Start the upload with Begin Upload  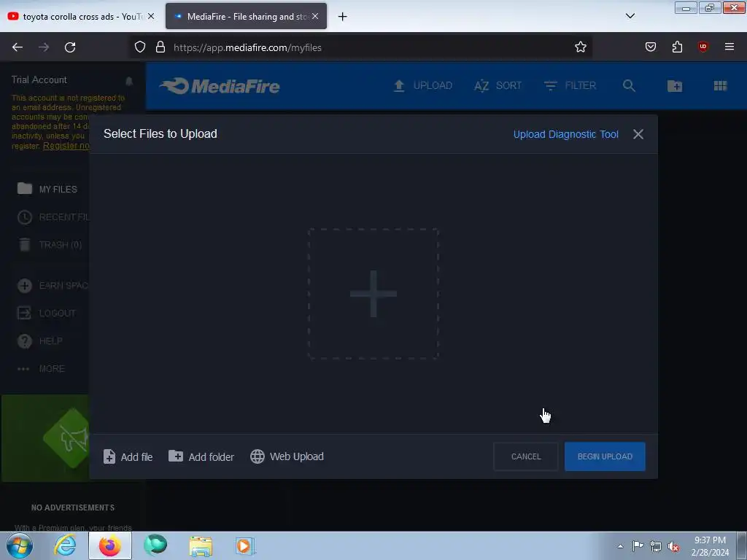tap(605, 456)
